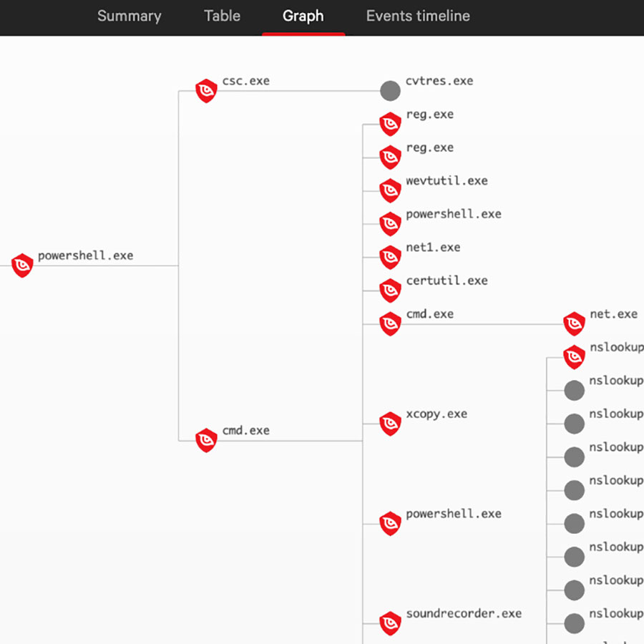Open the Events timeline tab
644x644 pixels.
pos(418,16)
